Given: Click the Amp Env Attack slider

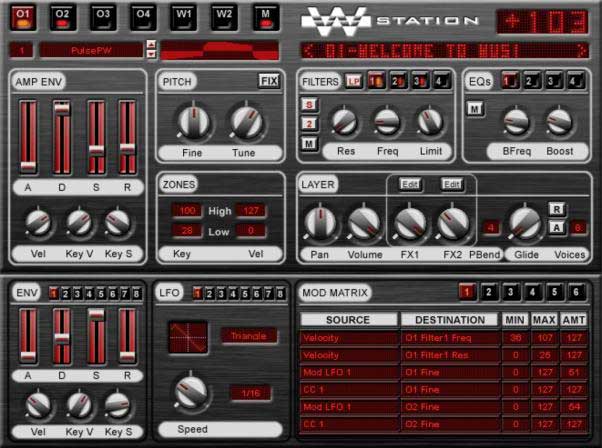Looking at the screenshot, I should tap(28, 137).
